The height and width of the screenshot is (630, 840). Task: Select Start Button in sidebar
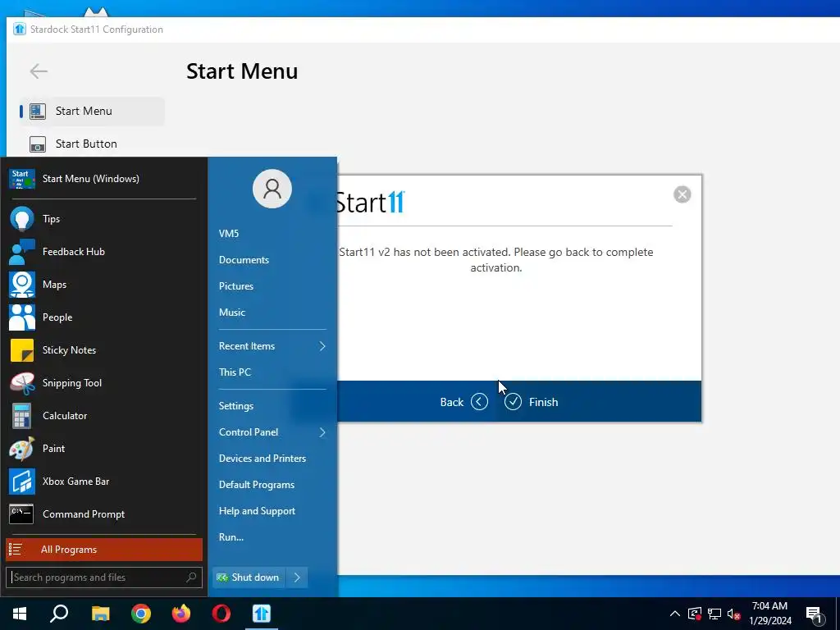pos(92,144)
